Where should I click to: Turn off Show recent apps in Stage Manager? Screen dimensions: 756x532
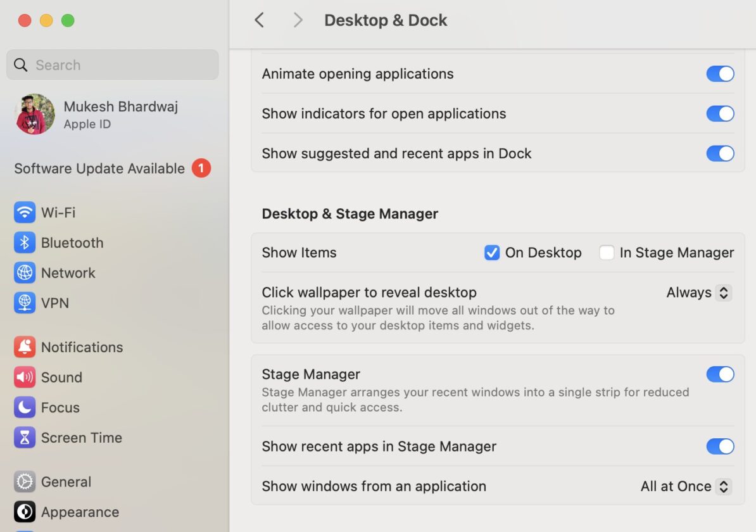[720, 446]
